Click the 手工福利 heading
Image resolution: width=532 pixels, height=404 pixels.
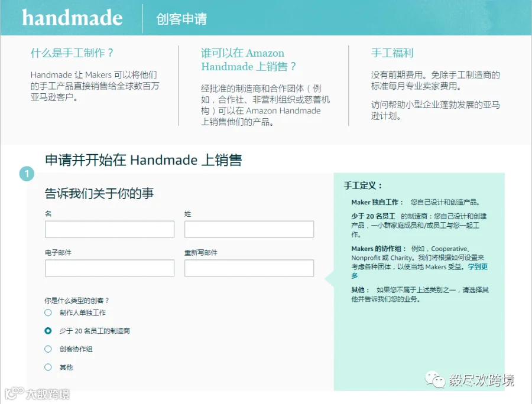(392, 53)
